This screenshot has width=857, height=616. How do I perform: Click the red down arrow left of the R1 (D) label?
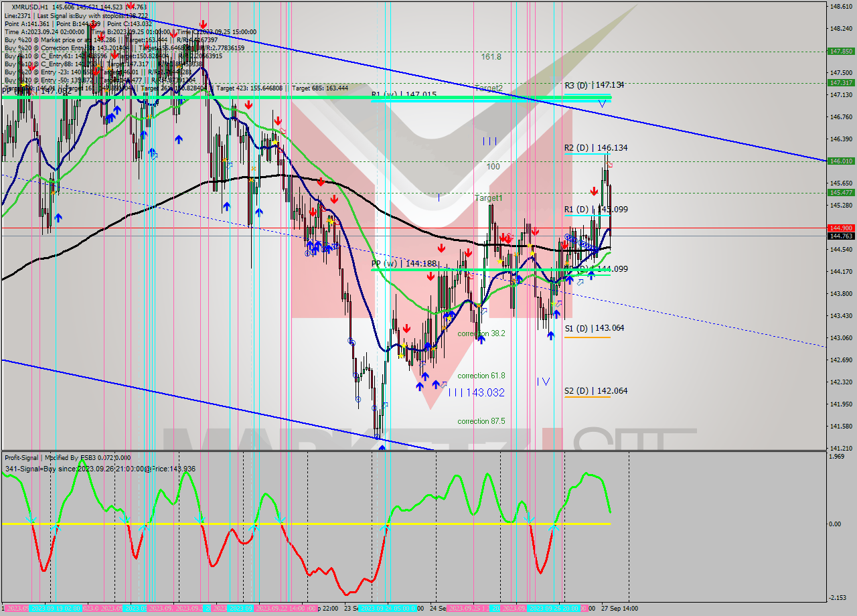tap(594, 191)
